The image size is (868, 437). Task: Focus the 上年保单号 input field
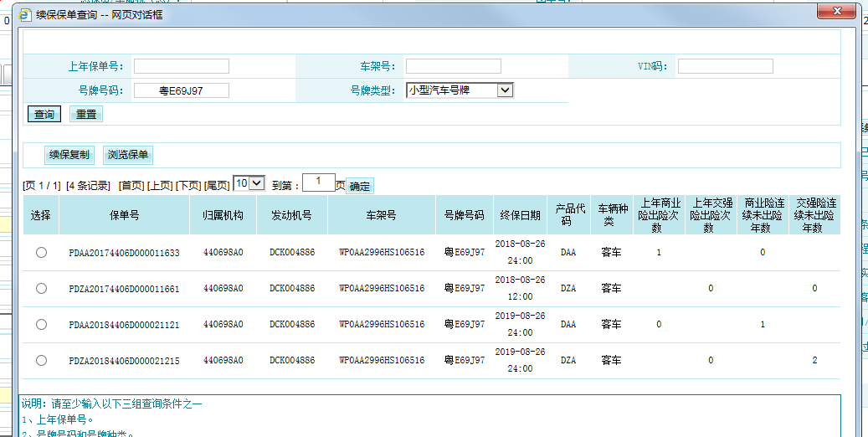[181, 66]
